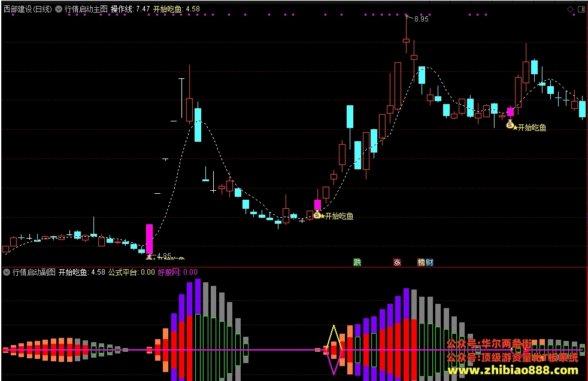Viewport: 588px width, 381px height.
Task: Select the 行情启动主图 indicator name
Action: pyautogui.click(x=86, y=9)
